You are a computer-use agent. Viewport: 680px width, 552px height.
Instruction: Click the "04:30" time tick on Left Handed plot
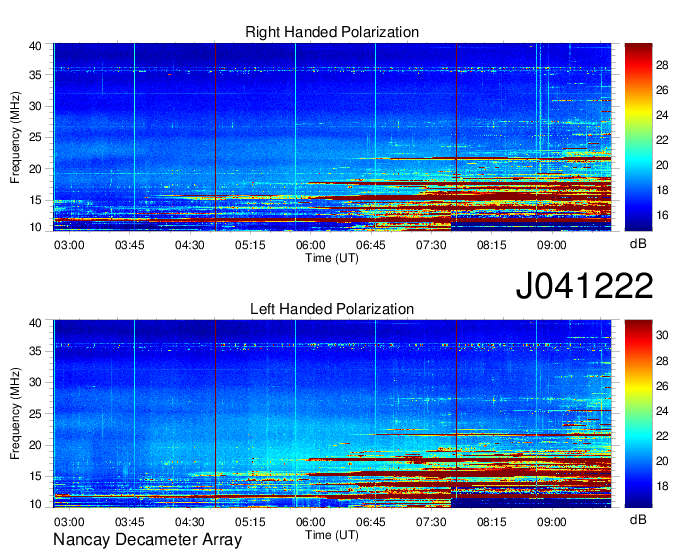click(x=190, y=522)
